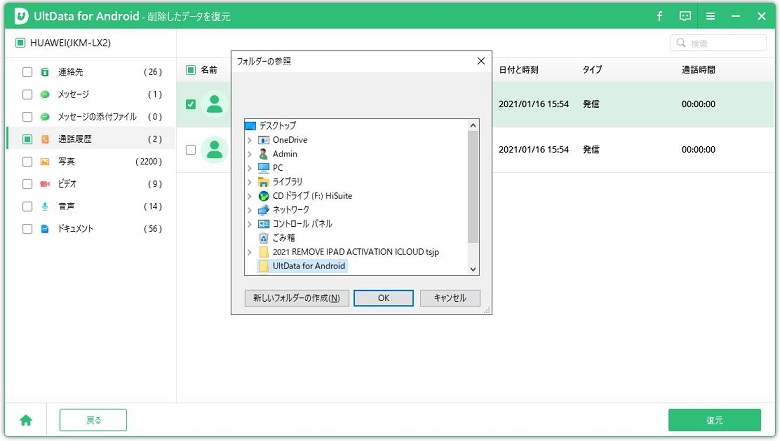This screenshot has height=441, width=780.
Task: Go to home screen via house icon
Action: coord(26,421)
